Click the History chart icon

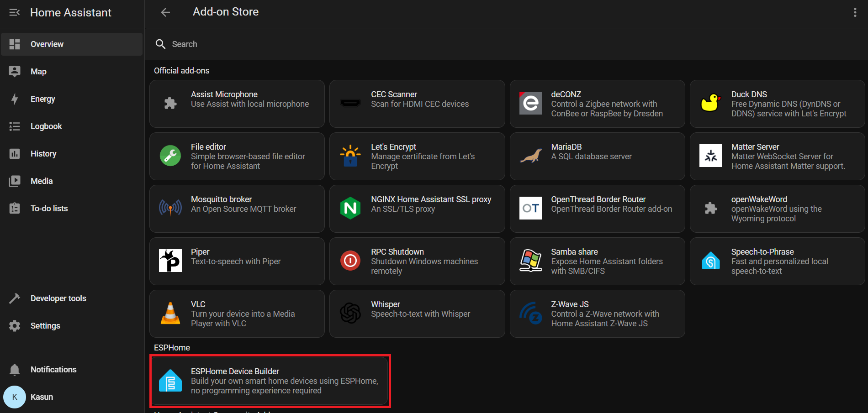point(15,154)
